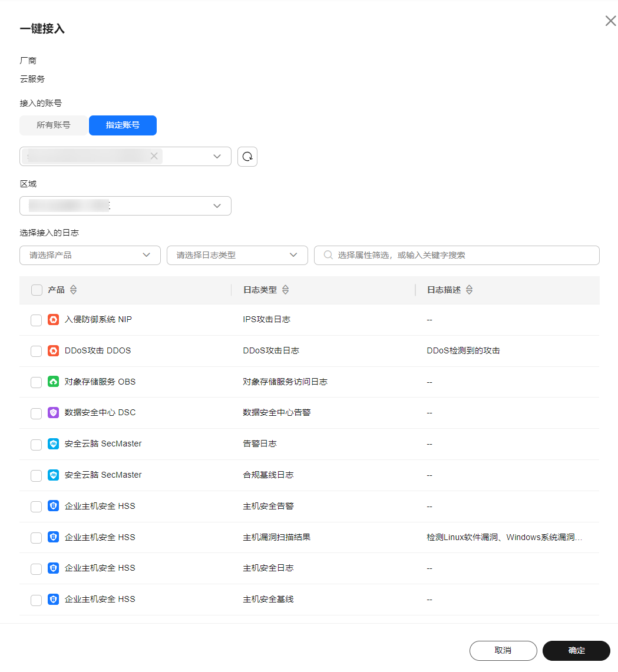Open the 请选择日志类型 dropdown
The width and height of the screenshot is (618, 672).
[x=237, y=255]
